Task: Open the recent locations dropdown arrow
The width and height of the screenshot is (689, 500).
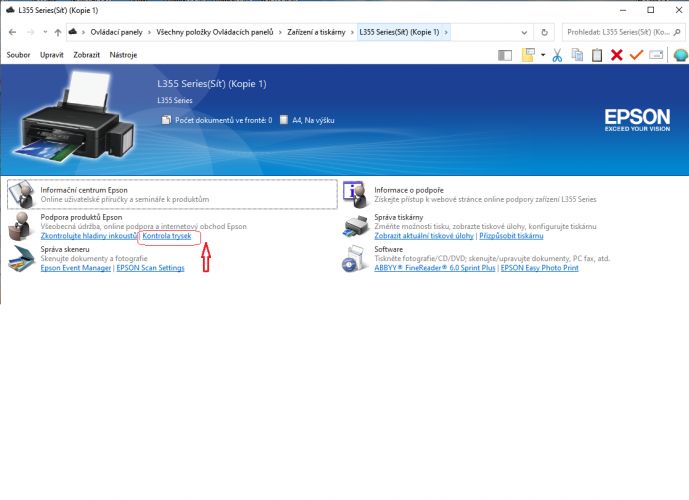Action: pos(45,32)
